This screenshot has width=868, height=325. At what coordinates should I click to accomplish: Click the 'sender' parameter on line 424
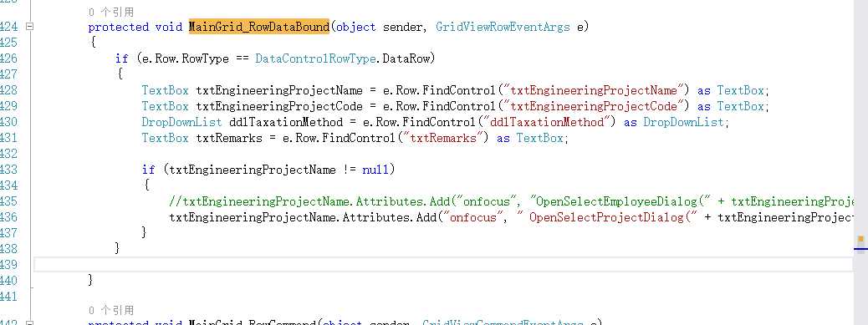[x=404, y=27]
